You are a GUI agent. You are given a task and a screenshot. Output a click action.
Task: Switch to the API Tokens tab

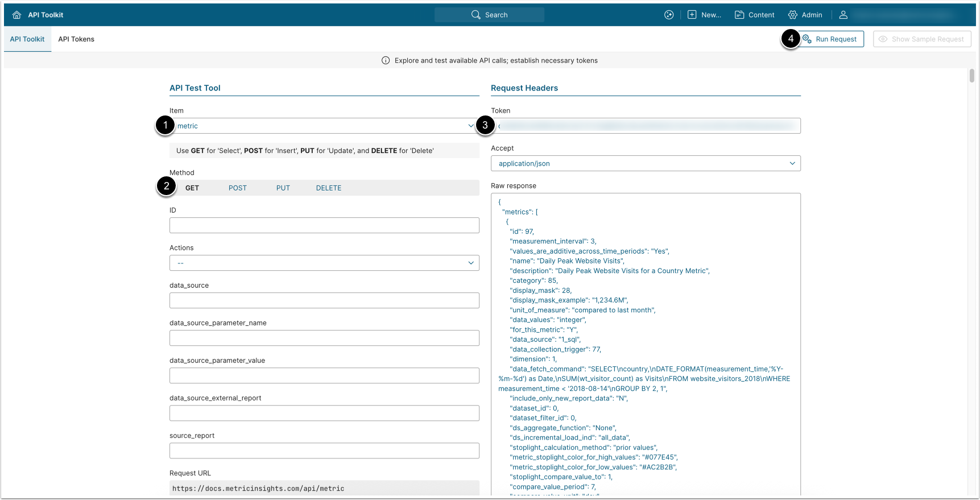click(76, 39)
